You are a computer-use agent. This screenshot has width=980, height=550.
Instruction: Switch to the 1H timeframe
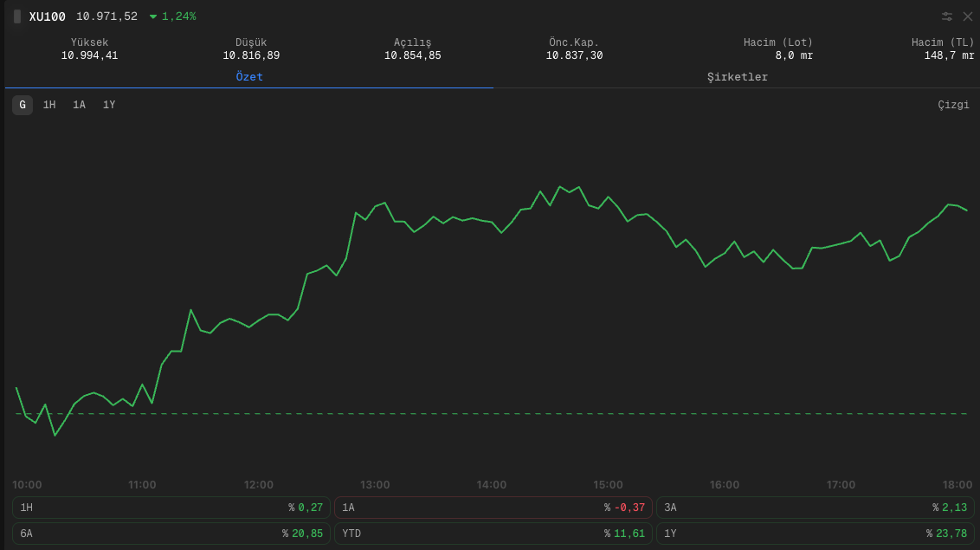click(x=48, y=104)
